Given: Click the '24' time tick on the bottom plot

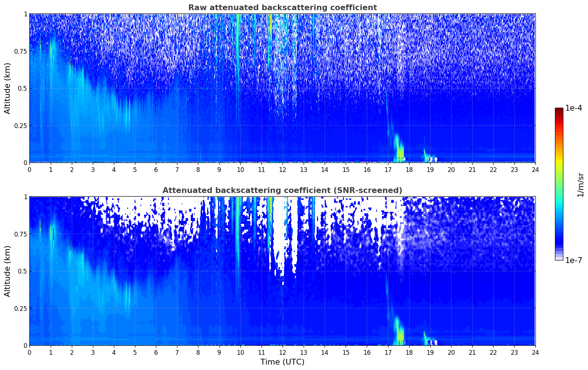Looking at the screenshot, I should coord(535,353).
